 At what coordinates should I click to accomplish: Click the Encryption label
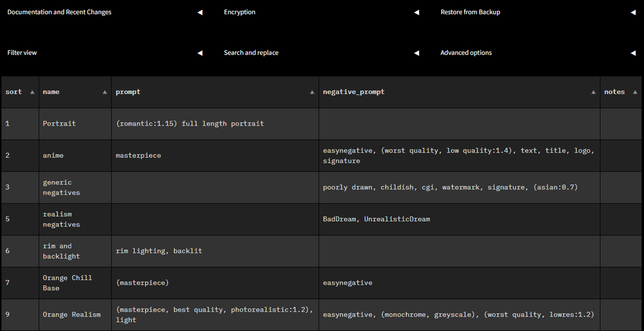tap(239, 12)
